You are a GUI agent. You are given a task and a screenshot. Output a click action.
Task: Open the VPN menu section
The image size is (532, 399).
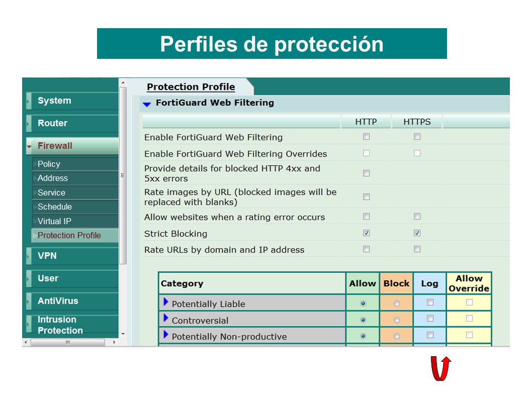click(72, 256)
